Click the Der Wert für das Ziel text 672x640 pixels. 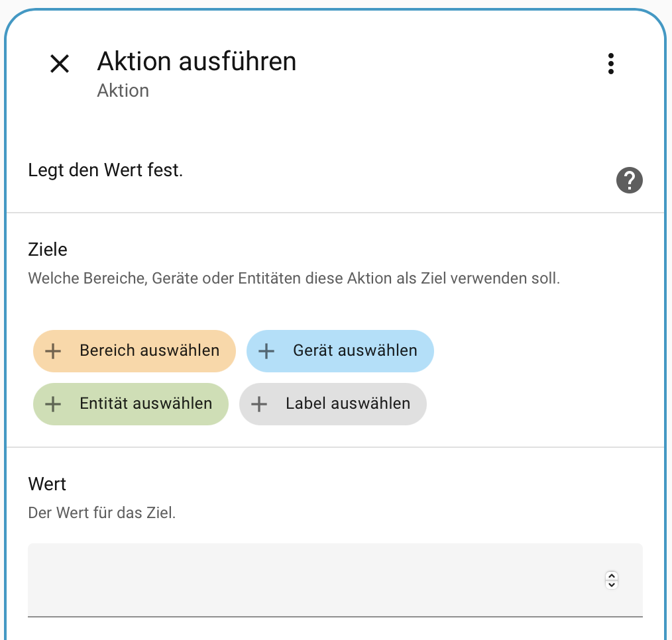tap(102, 513)
